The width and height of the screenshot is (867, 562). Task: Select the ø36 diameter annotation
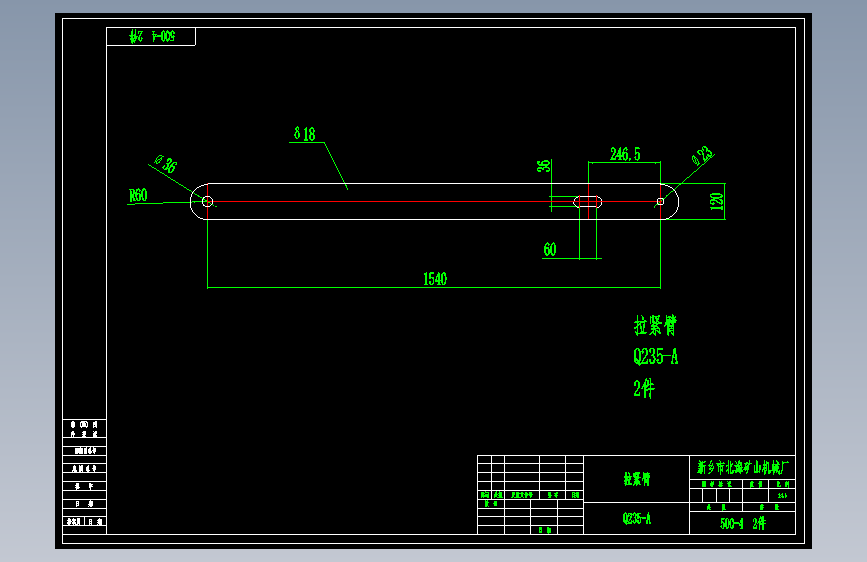coord(166,164)
